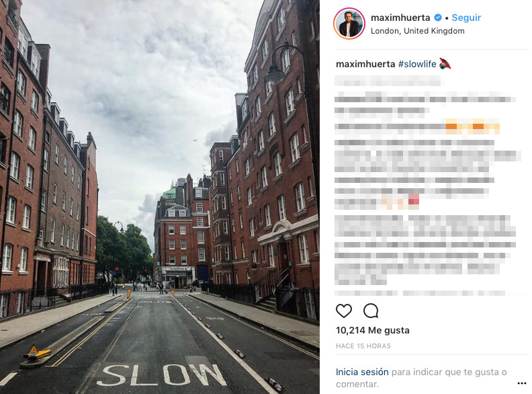Open comments via the speech bubble icon
The height and width of the screenshot is (394, 532).
coord(371,311)
